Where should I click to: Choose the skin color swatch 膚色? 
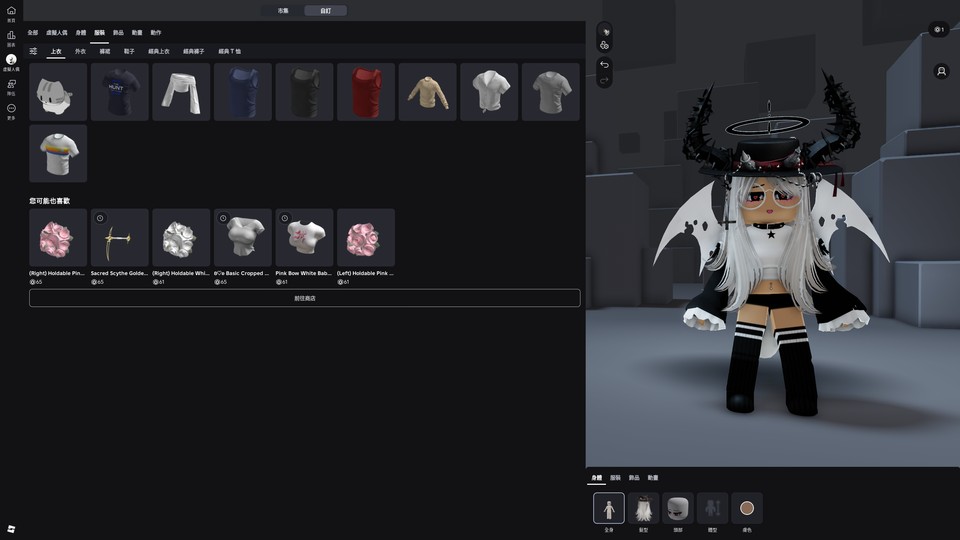746,508
